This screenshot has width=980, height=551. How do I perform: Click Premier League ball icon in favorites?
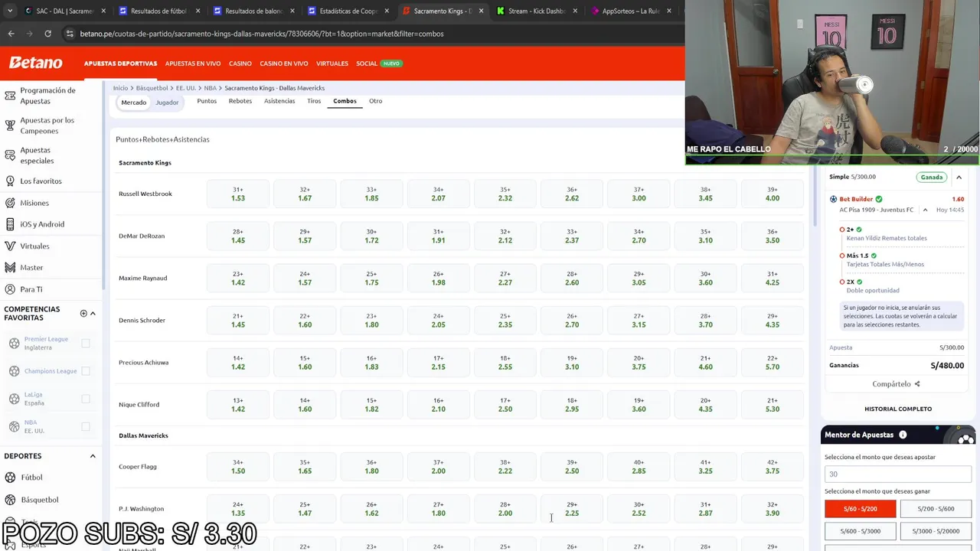tap(14, 343)
